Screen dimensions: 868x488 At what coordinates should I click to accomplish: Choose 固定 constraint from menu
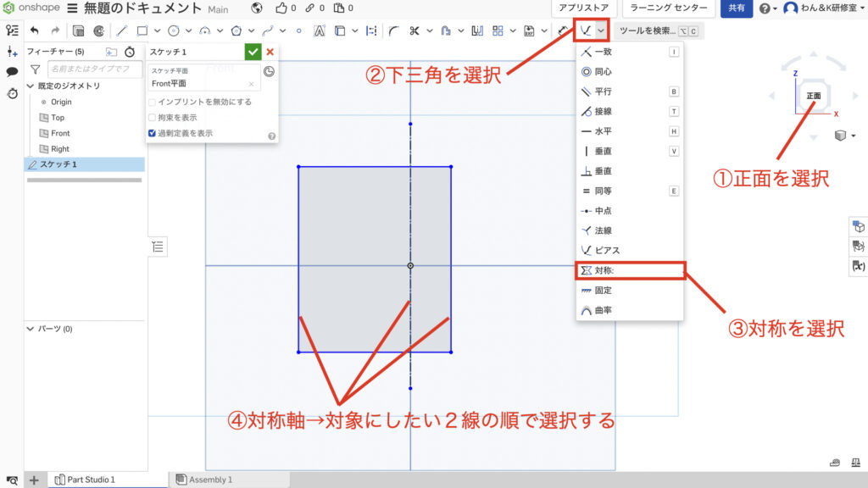tap(630, 291)
